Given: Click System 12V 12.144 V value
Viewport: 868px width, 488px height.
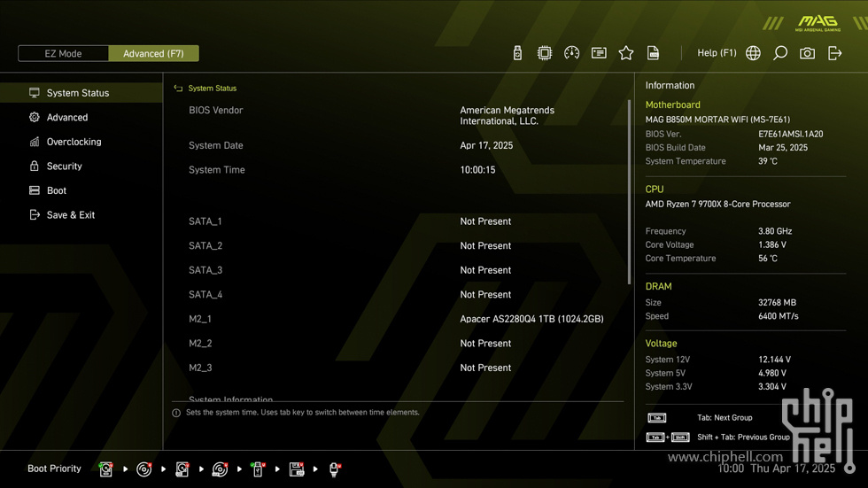Looking at the screenshot, I should [774, 360].
